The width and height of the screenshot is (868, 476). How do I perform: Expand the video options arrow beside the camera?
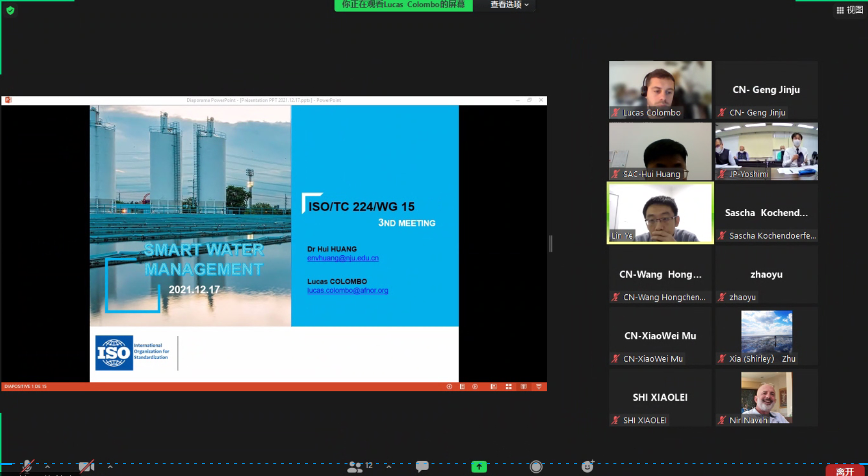110,467
